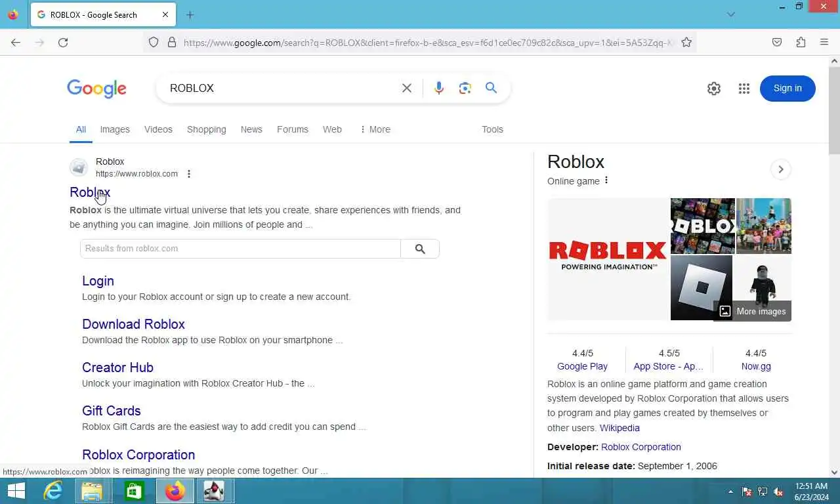840x504 pixels.
Task: Open Roblox Corporation developer link
Action: tap(641, 447)
